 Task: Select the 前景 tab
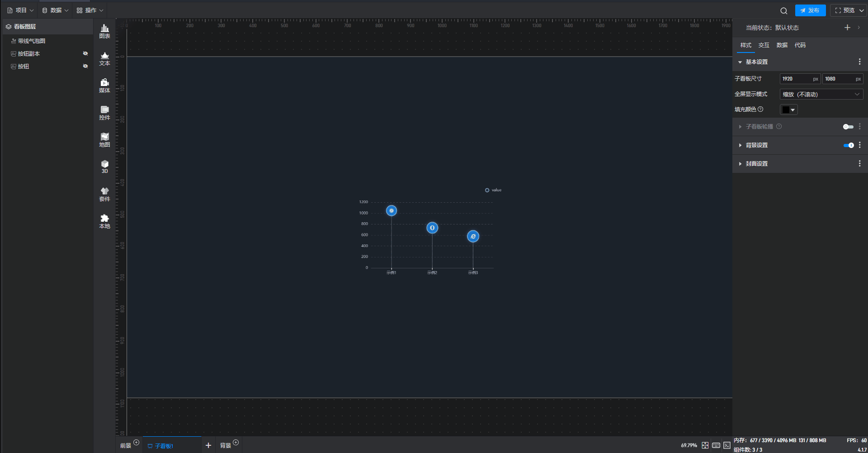point(126,446)
